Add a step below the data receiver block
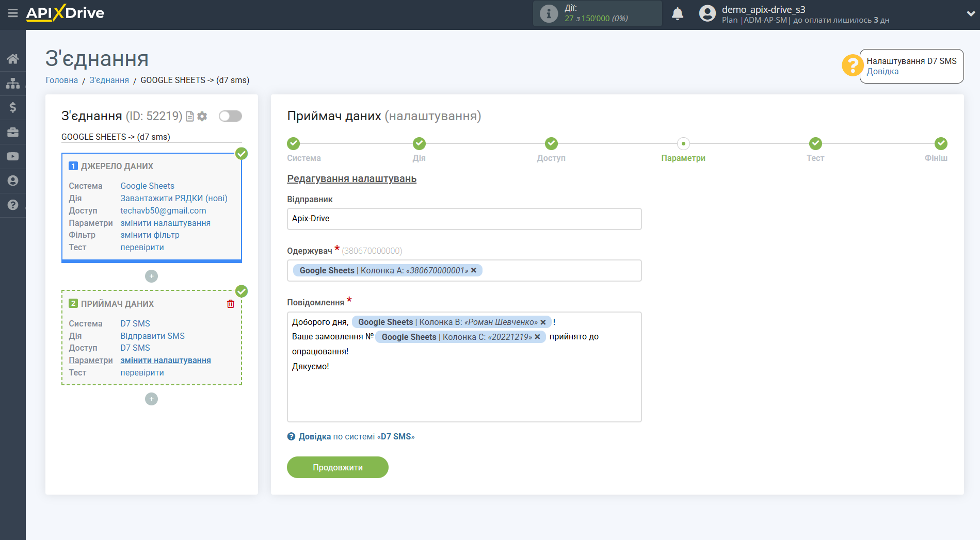The width and height of the screenshot is (980, 540). point(151,399)
